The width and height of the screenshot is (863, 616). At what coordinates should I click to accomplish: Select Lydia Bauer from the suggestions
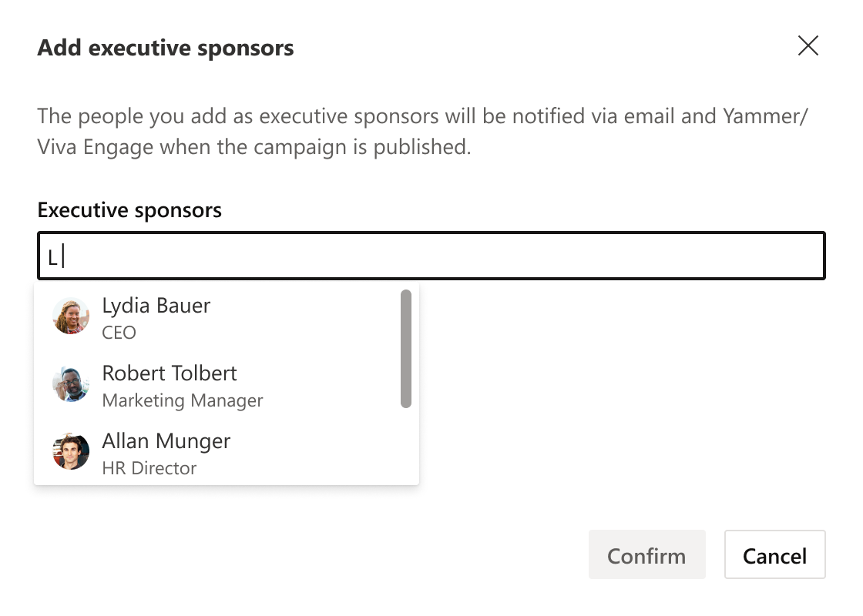[156, 306]
